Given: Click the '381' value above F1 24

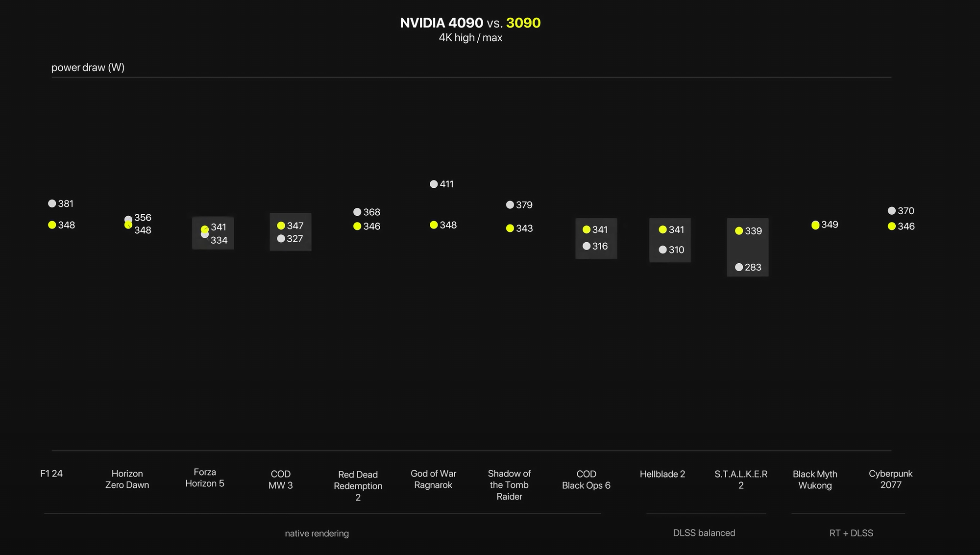Looking at the screenshot, I should click(66, 203).
